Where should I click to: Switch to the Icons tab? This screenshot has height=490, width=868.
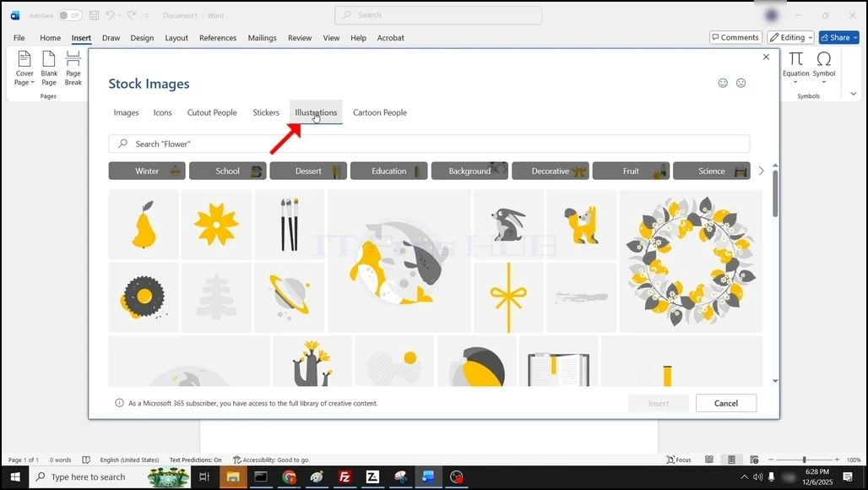[163, 112]
